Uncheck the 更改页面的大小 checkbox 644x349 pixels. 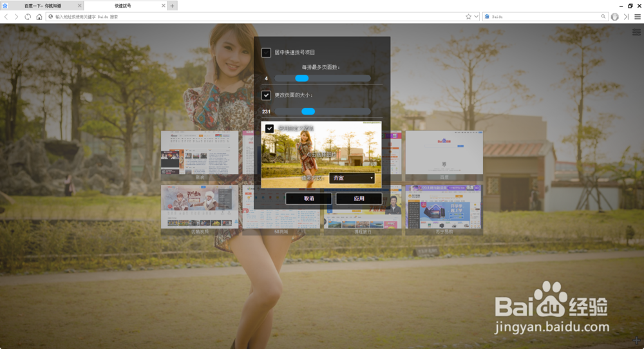[266, 95]
